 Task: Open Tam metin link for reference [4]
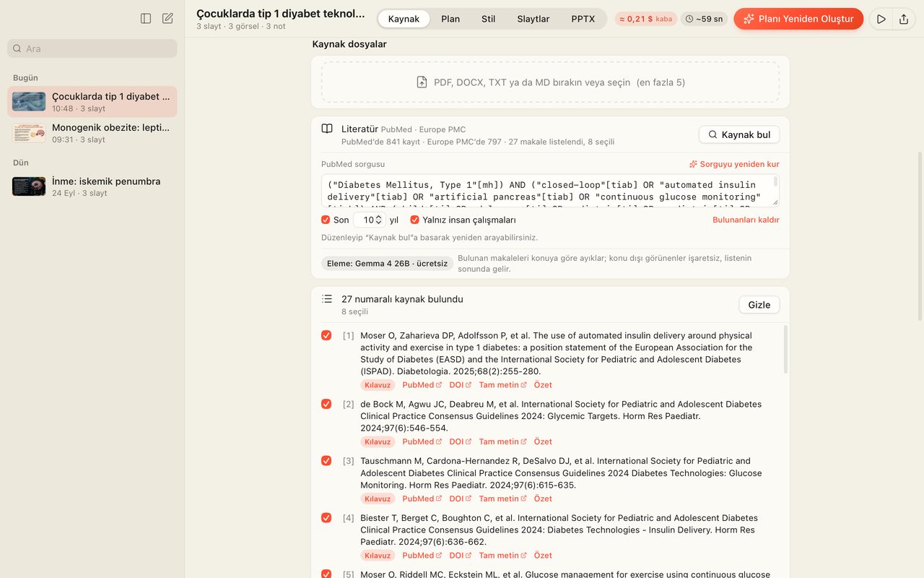pos(502,556)
